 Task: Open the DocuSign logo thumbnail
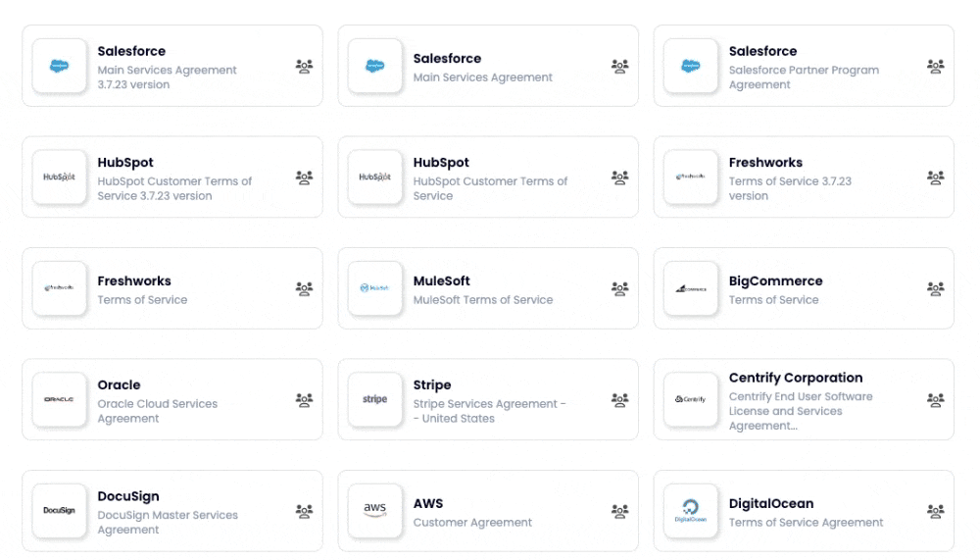coord(60,511)
